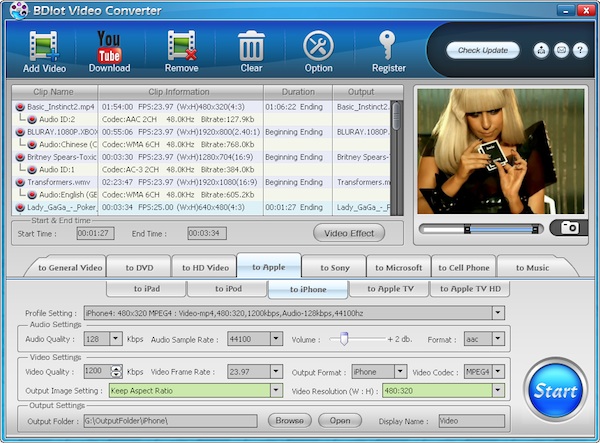Click red icon beside Audio:Chinese track
The width and height of the screenshot is (600, 443).
click(x=32, y=145)
